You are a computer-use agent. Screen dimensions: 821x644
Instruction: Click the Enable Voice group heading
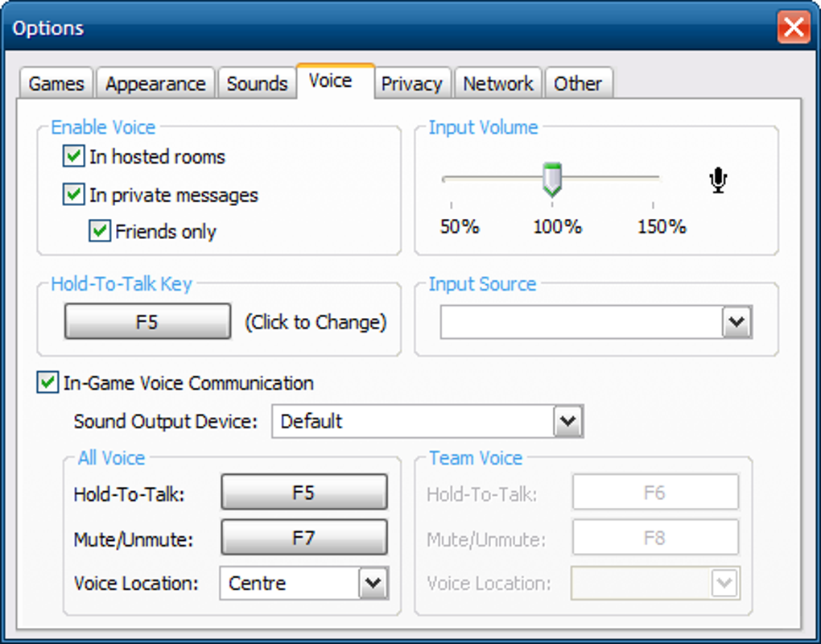[x=103, y=127]
